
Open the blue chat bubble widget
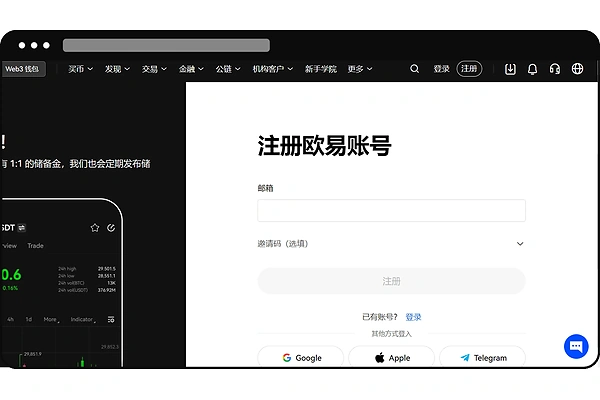pos(576,346)
